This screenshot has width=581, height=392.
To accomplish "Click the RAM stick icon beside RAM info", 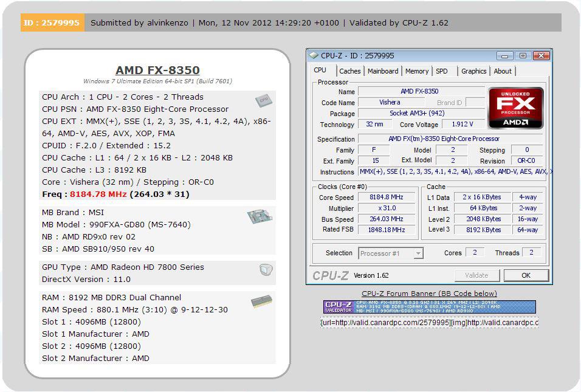I will (261, 301).
